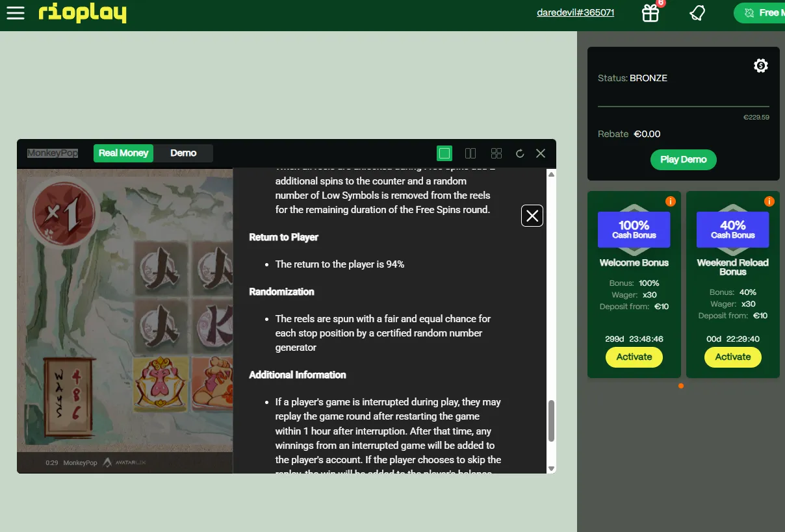785x532 pixels.
Task: Click the "Return to Player" heading
Action: 284,237
